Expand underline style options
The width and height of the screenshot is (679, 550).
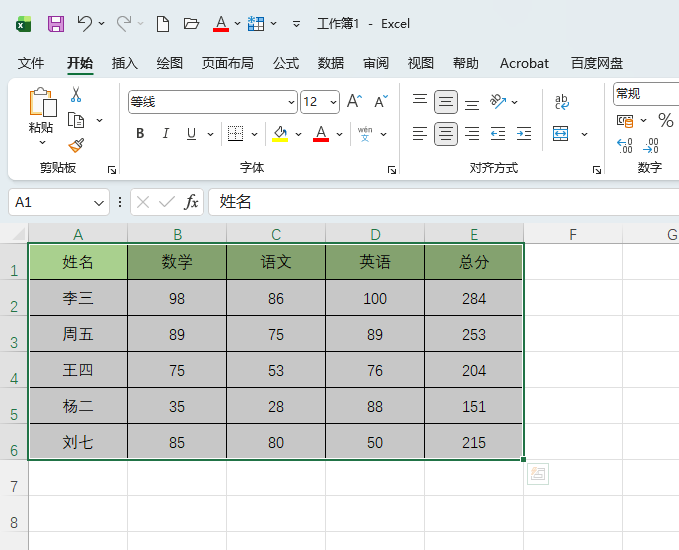pyautogui.click(x=210, y=134)
